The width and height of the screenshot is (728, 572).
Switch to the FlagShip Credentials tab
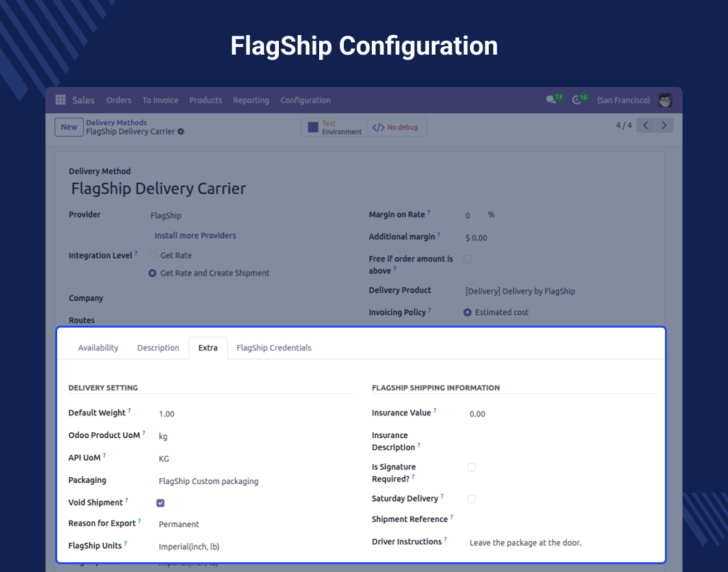(274, 348)
